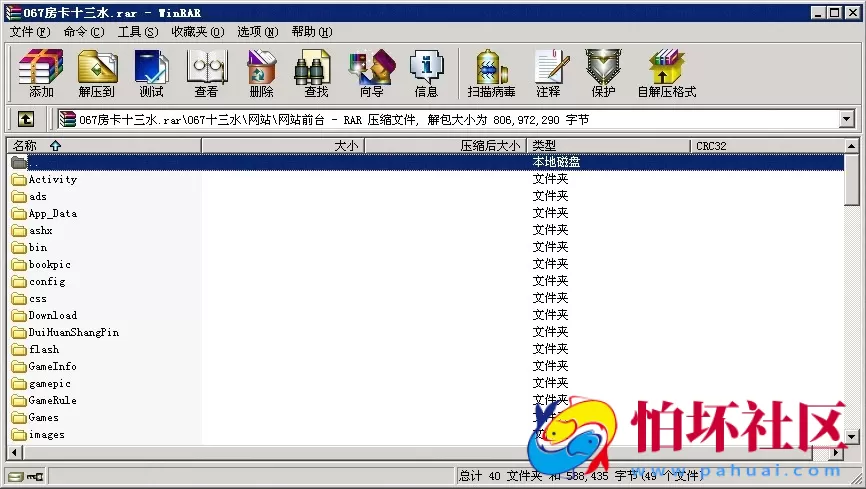Click the ashx folder icon
The image size is (866, 489).
tap(19, 231)
